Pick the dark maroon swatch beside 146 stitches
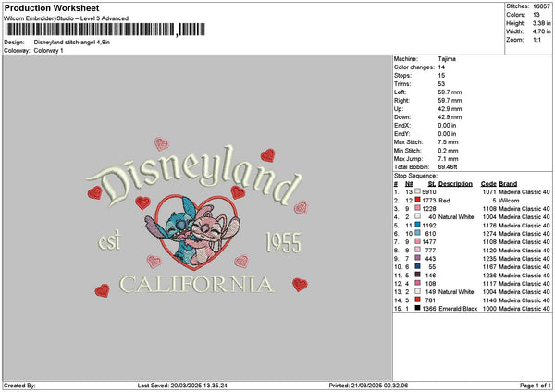This screenshot has width=555, height=392. [418, 275]
